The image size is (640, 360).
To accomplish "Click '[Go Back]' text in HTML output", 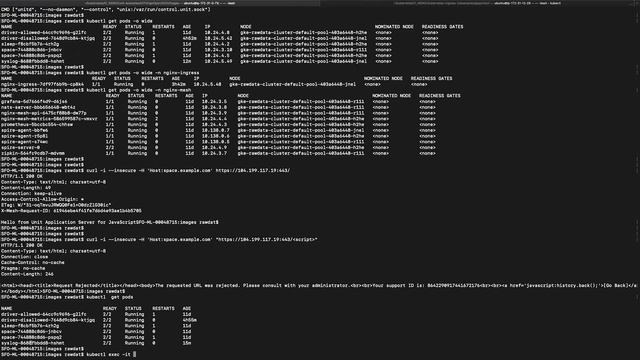I will (614, 285).
